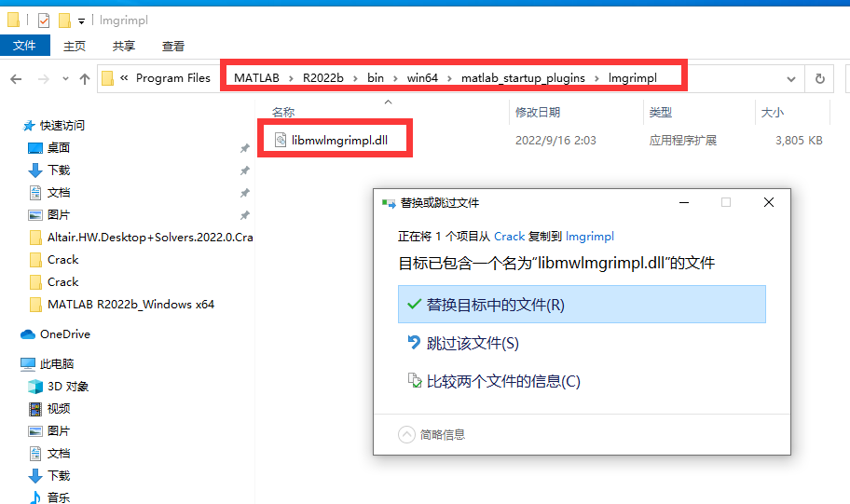Sort files by 大小 column
The image size is (850, 504).
click(772, 112)
